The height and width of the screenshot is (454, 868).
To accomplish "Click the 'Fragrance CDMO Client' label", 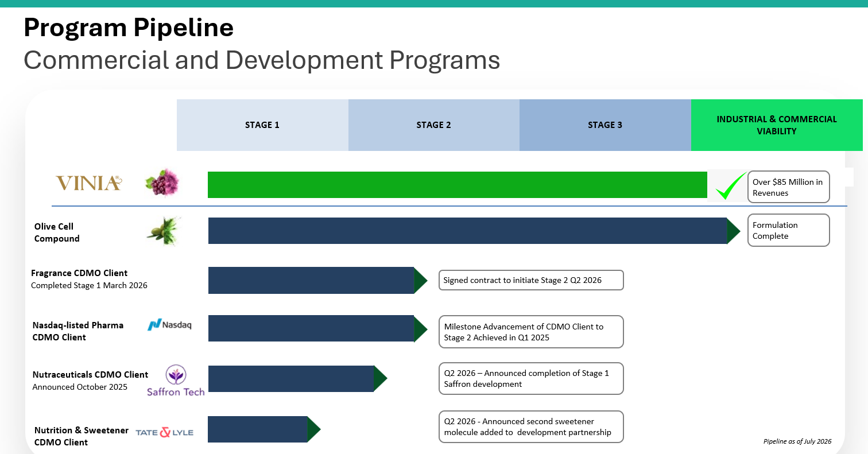I will (79, 273).
